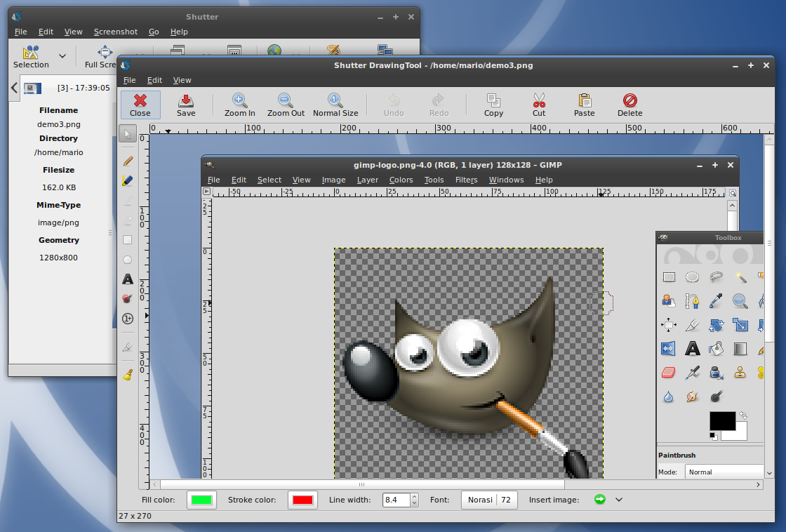786x532 pixels.
Task: Click the clear all broom icon
Action: pyautogui.click(x=127, y=375)
